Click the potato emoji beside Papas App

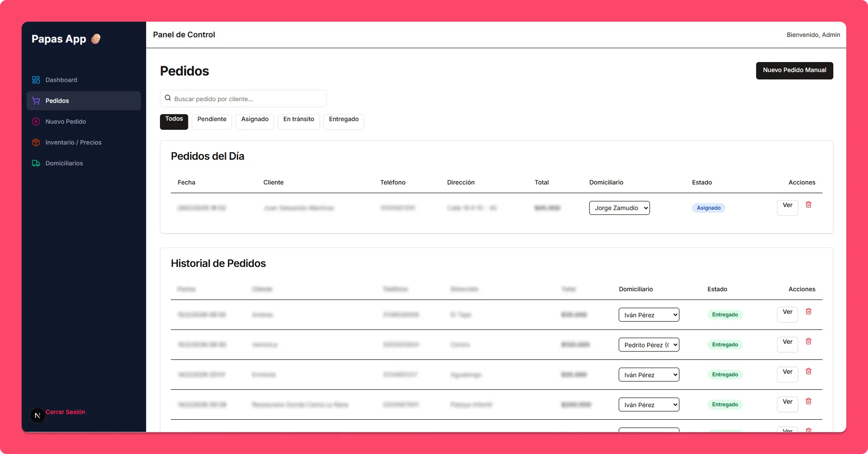click(x=95, y=39)
